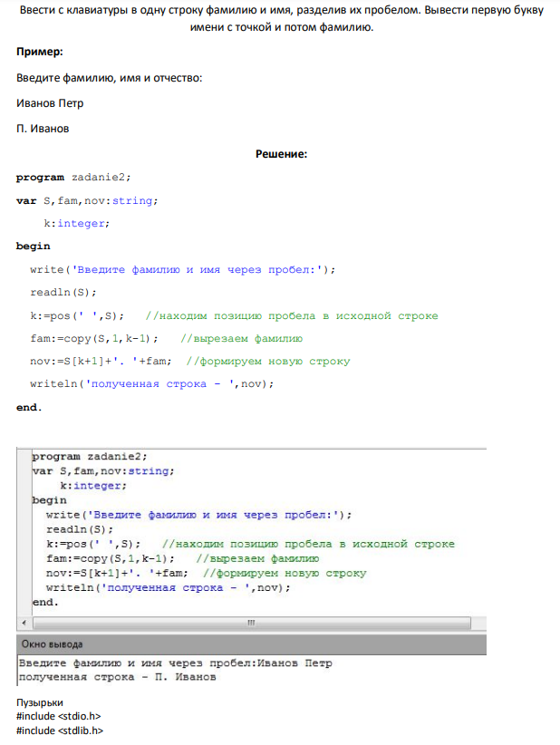The image size is (560, 745).
Task: Click 'k:integer;' in the document listing
Action: [77, 223]
